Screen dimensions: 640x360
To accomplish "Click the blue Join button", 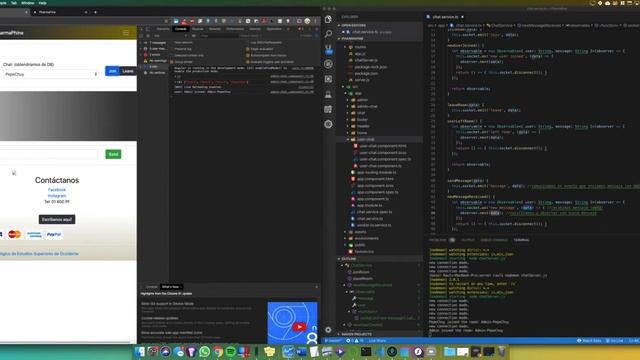I will point(112,71).
